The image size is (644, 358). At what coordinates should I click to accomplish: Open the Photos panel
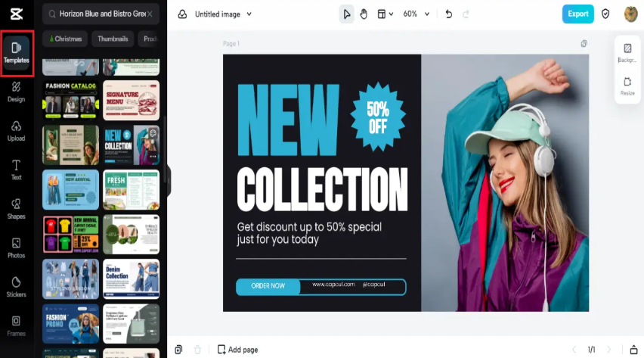[17, 248]
